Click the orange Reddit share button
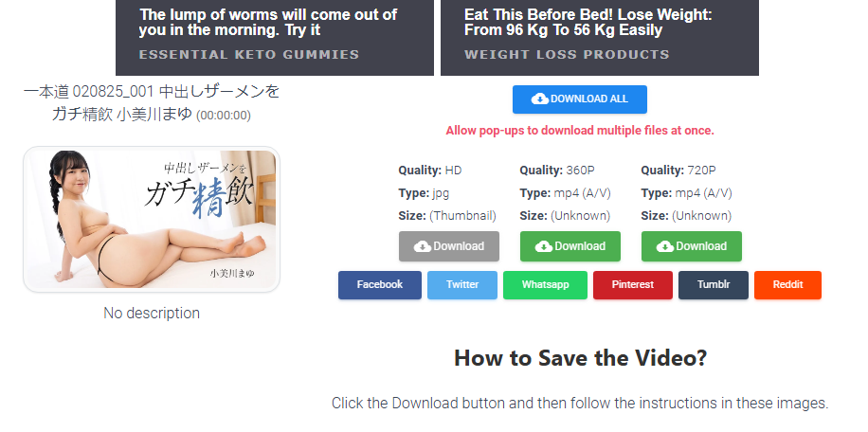 pos(787,285)
